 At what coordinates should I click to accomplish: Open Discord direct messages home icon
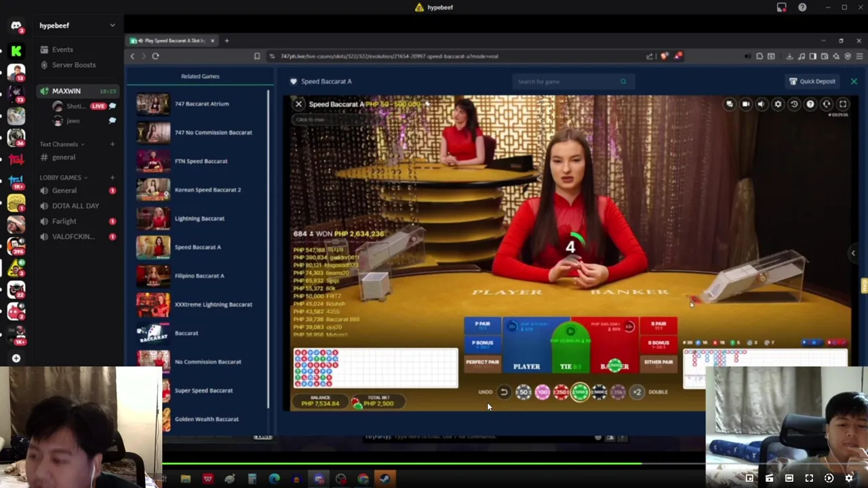[16, 26]
